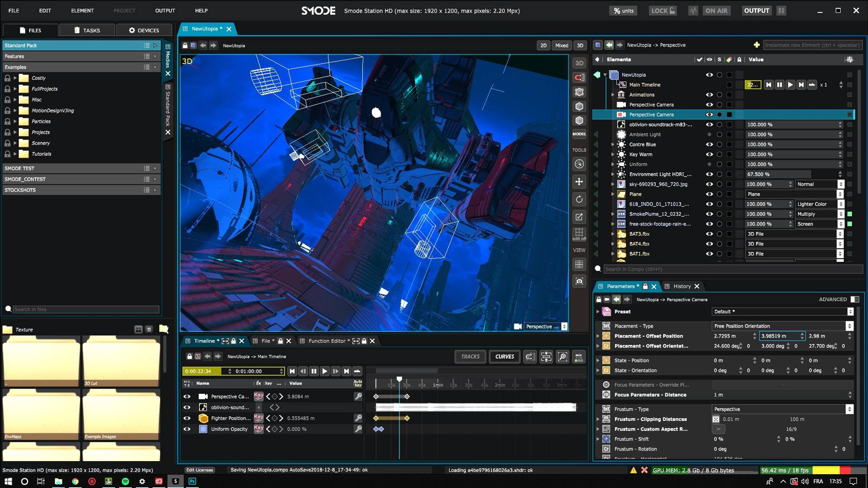Click the CURVES button in the Timeline
Viewport: 868px width, 488px height.
tap(504, 357)
